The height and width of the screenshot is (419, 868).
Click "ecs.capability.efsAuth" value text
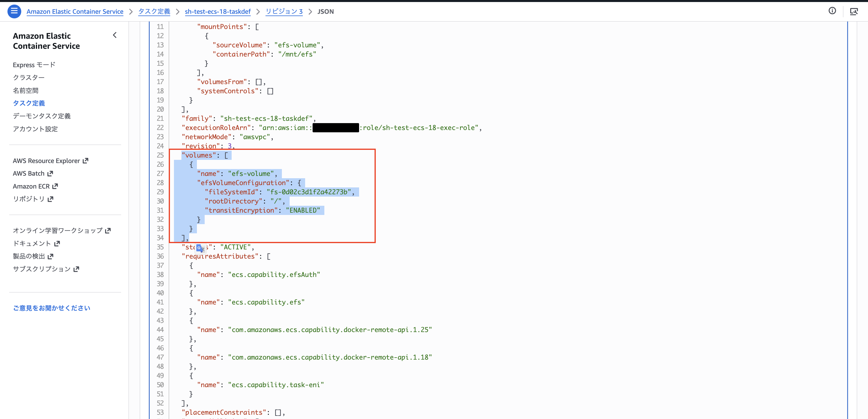(x=274, y=275)
